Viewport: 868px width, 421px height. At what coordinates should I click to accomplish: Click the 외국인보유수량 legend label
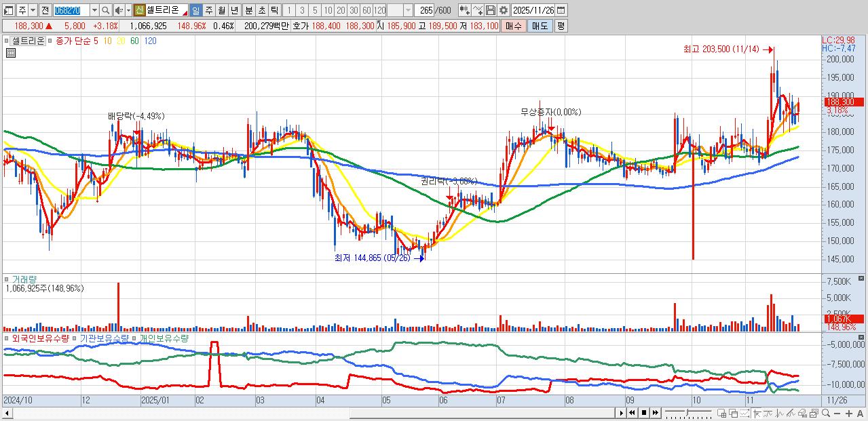(40, 338)
